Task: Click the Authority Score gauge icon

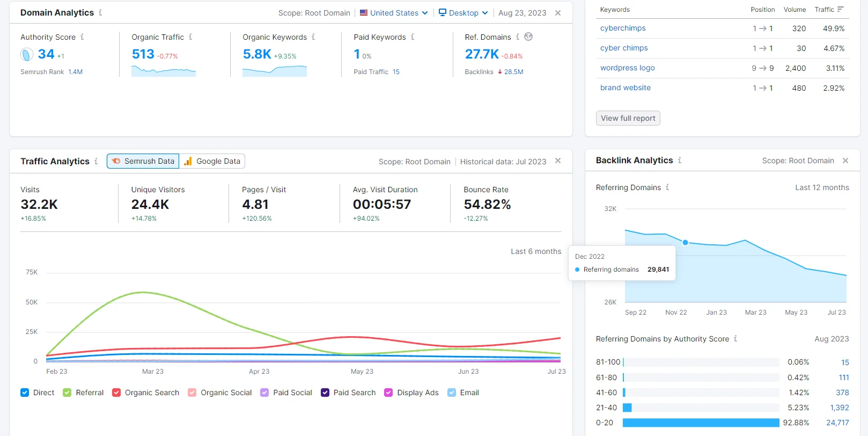Action: 27,54
